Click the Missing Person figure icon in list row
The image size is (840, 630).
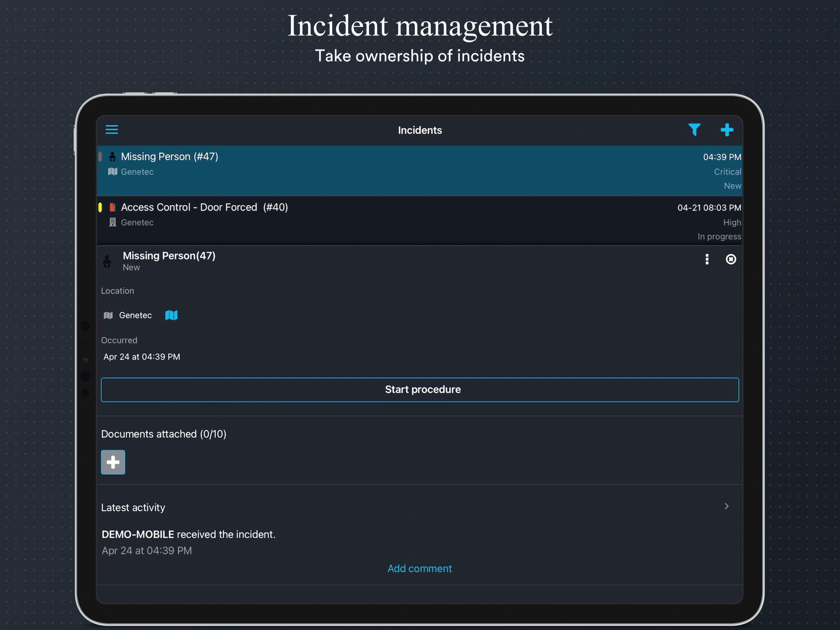113,157
